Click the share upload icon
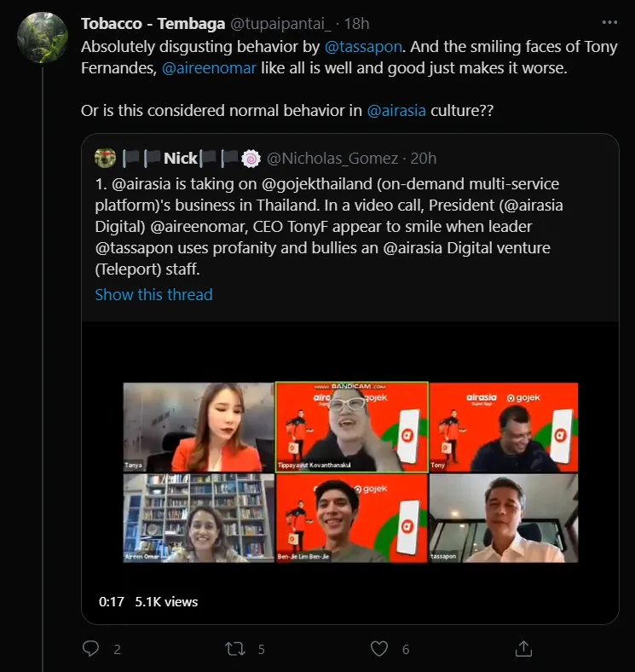The height and width of the screenshot is (672, 635). pos(524,649)
